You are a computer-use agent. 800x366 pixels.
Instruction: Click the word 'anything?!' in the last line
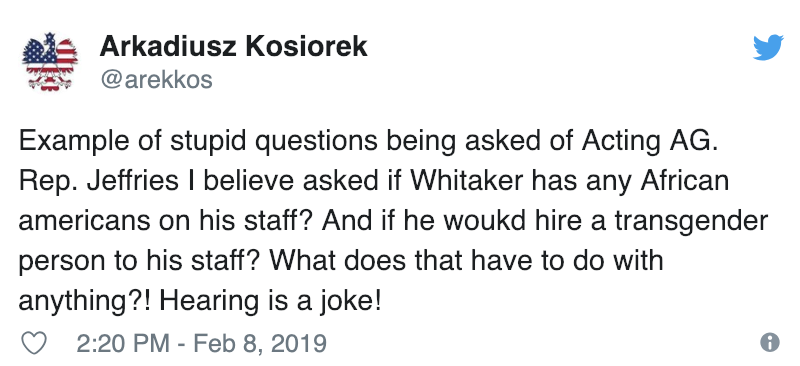pos(86,302)
